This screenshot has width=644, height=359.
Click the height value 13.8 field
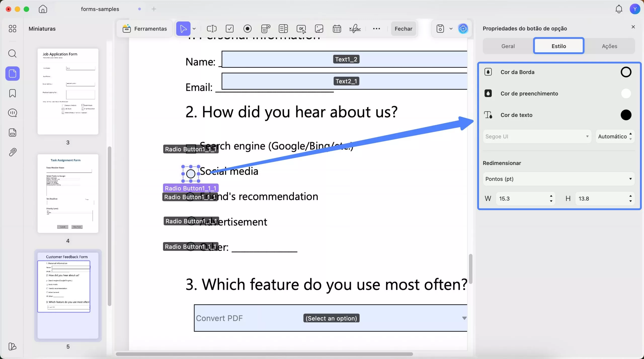(x=601, y=199)
